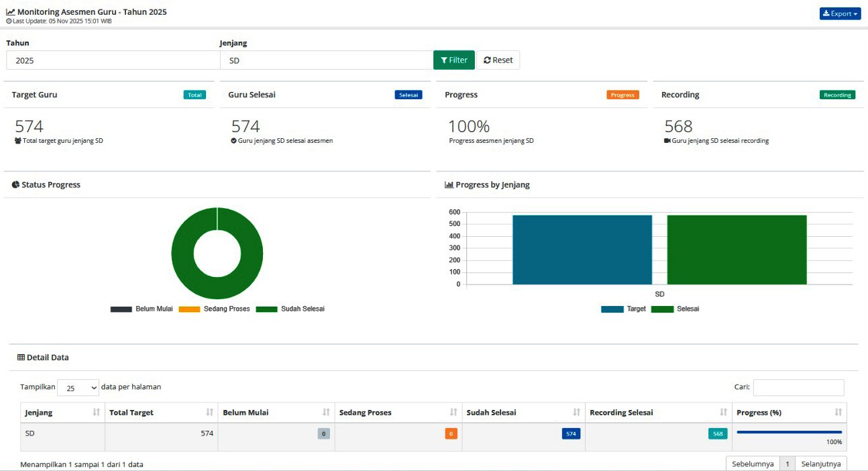The image size is (868, 471).
Task: Select page 1 in pagination
Action: [x=788, y=464]
